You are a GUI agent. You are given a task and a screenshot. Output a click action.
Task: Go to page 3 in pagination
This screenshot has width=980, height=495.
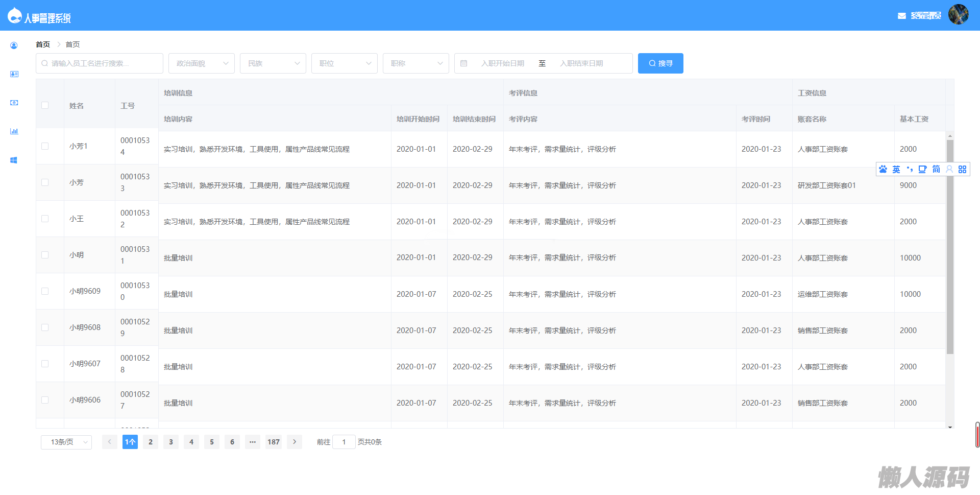tap(171, 442)
